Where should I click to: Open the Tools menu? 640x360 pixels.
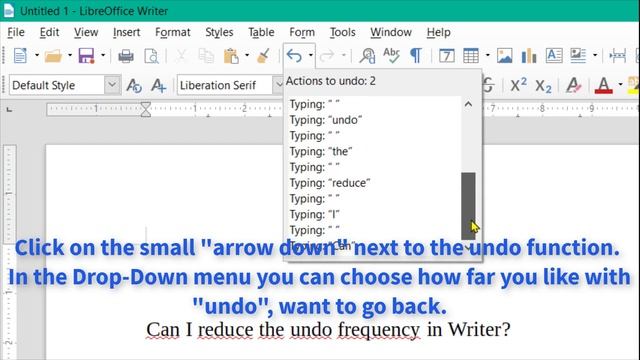tap(342, 32)
